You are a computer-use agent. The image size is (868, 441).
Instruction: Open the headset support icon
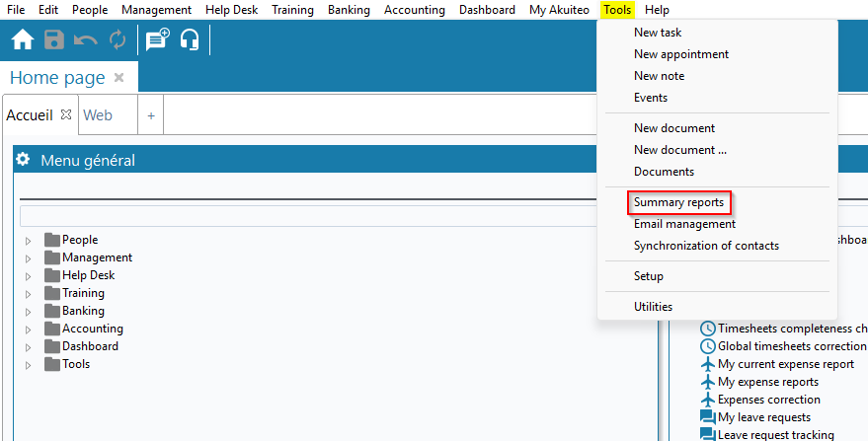pos(190,40)
